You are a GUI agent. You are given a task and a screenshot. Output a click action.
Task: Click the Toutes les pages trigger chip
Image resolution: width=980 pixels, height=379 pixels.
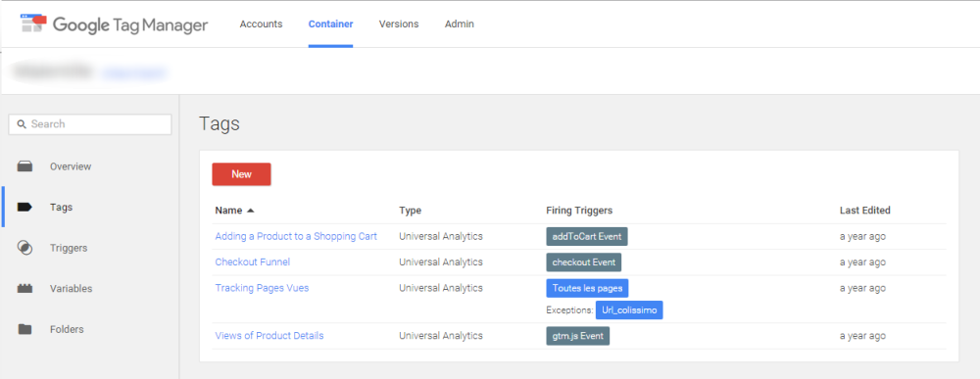tap(587, 289)
